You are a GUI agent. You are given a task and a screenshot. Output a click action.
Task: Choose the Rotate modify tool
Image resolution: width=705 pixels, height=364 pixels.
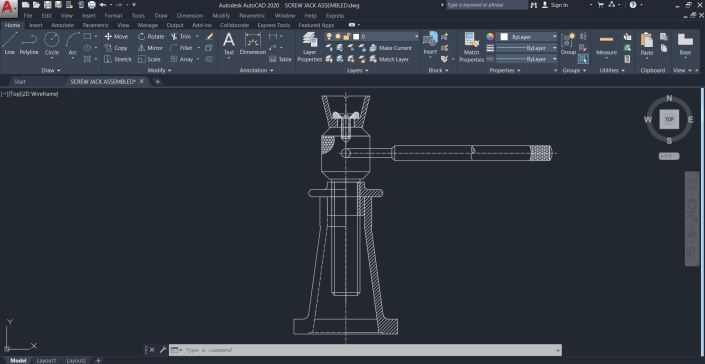pyautogui.click(x=151, y=36)
